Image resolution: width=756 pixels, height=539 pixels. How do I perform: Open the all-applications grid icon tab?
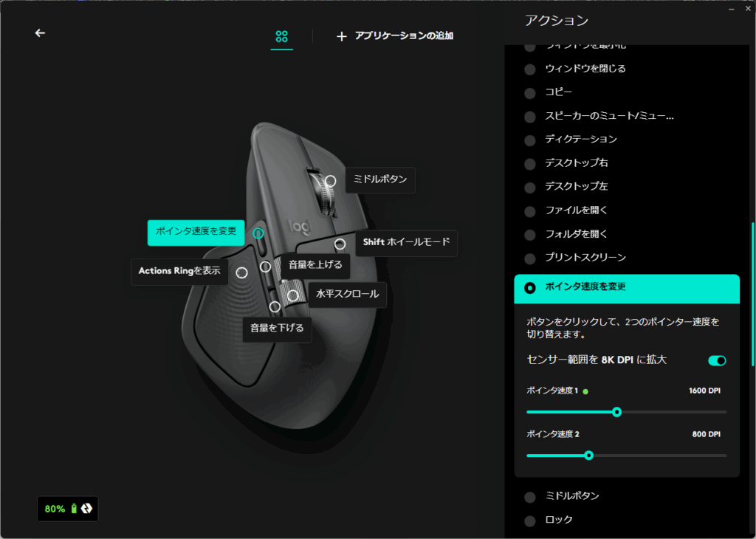[281, 36]
